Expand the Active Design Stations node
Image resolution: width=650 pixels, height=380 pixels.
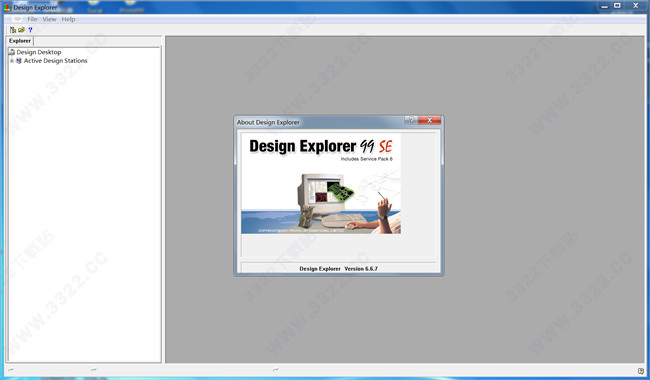point(12,61)
